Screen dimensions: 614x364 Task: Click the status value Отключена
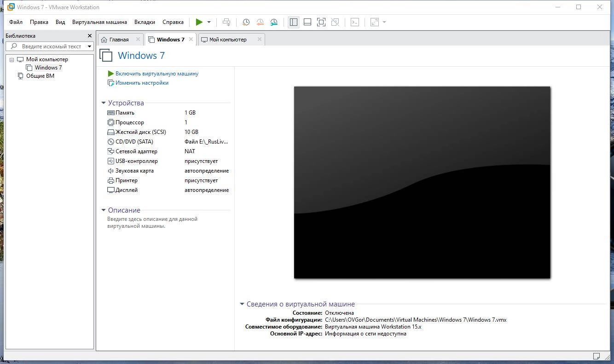pos(339,313)
